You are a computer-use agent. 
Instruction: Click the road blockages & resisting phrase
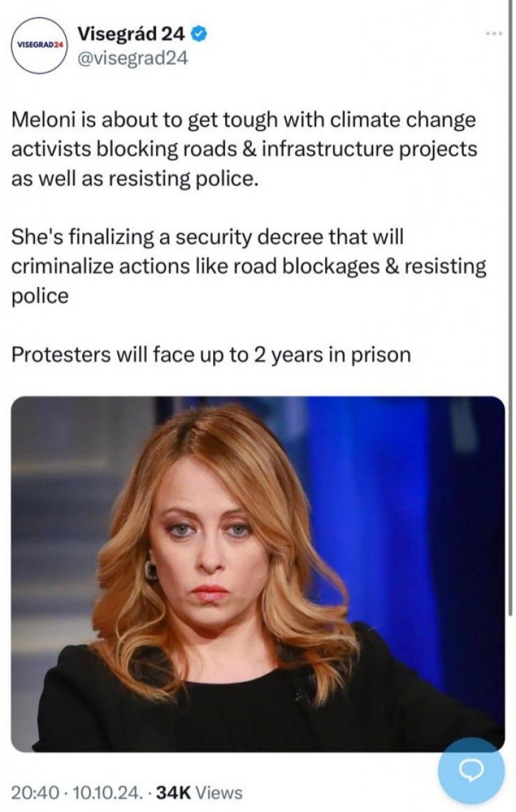tap(359, 266)
